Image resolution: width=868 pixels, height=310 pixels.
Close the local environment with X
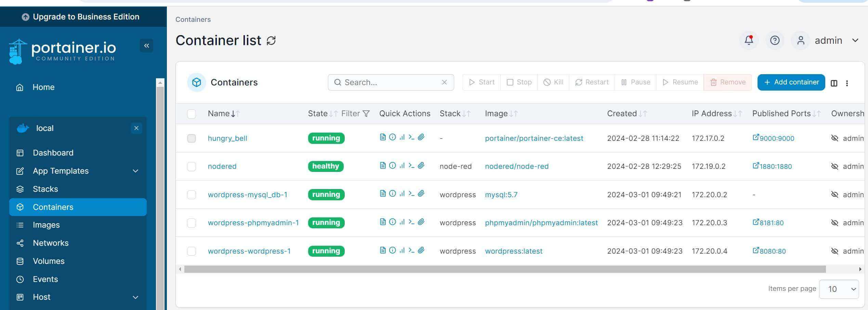pyautogui.click(x=136, y=128)
